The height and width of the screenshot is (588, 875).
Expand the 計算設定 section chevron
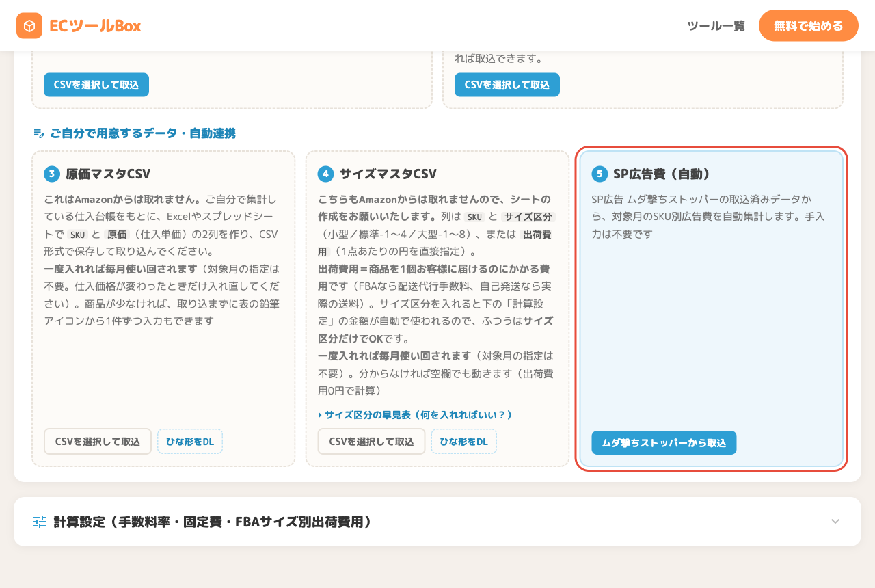click(x=835, y=522)
